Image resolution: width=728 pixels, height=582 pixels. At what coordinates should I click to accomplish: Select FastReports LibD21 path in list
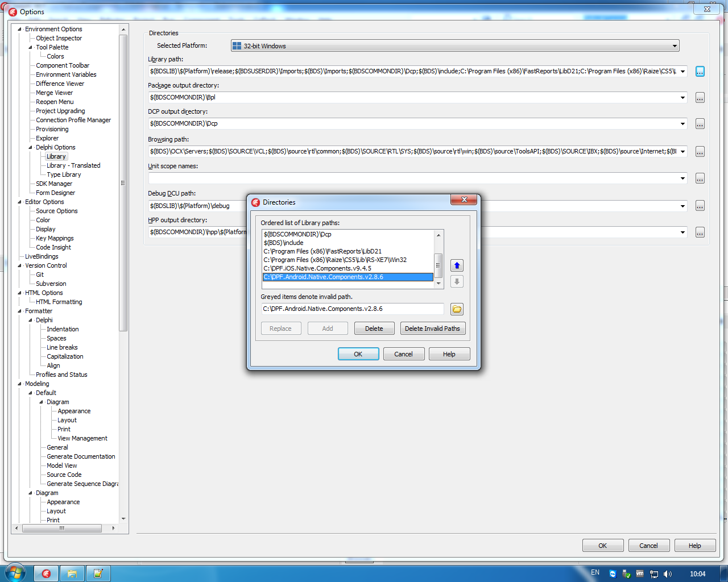point(322,251)
